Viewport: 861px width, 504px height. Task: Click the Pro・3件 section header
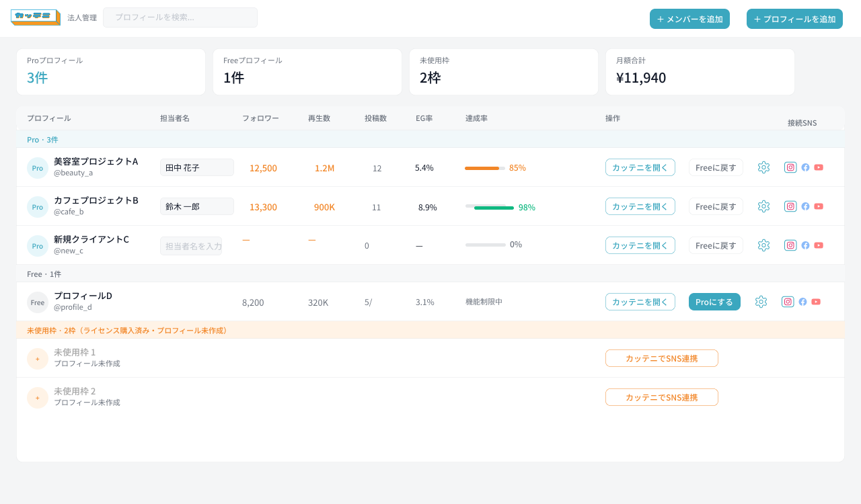coord(430,139)
